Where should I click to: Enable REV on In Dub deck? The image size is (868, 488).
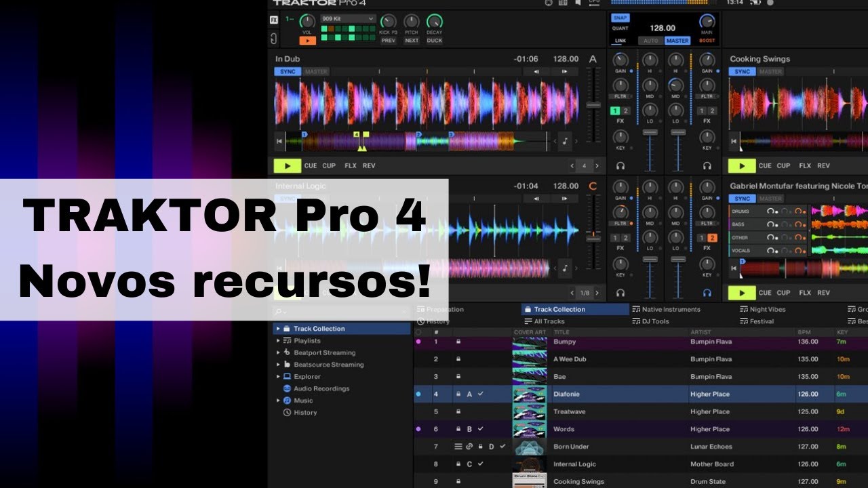click(x=369, y=165)
